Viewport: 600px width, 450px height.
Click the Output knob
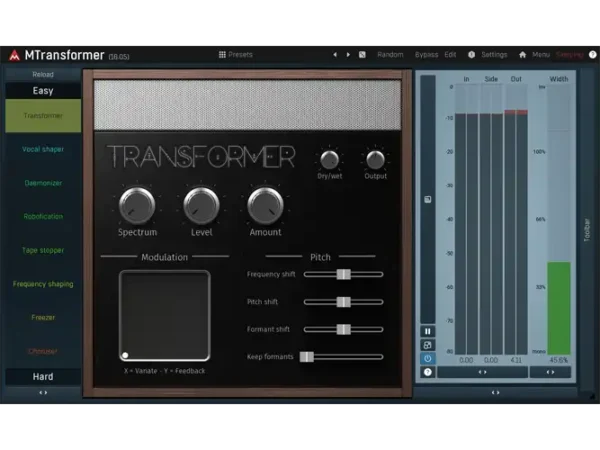click(x=375, y=160)
